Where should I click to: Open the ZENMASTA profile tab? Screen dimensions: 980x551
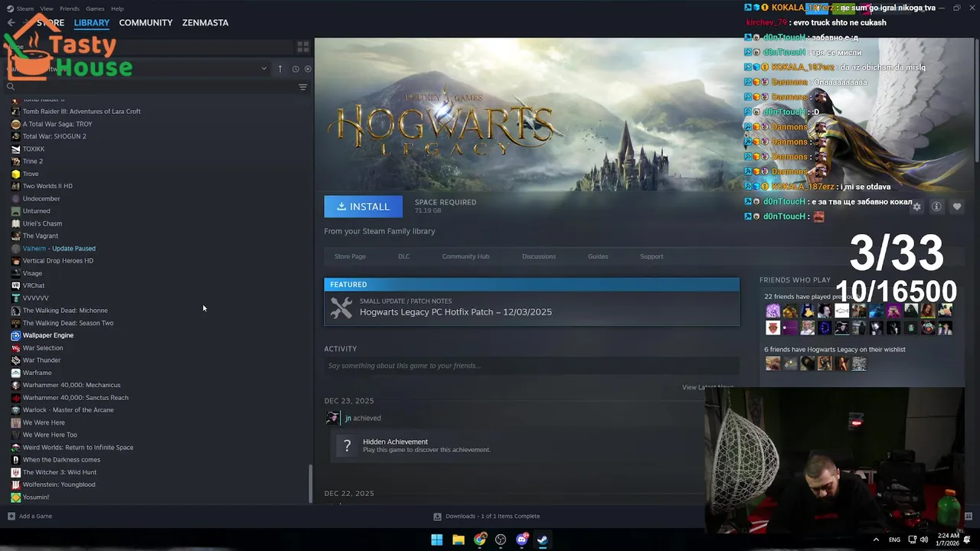point(205,23)
